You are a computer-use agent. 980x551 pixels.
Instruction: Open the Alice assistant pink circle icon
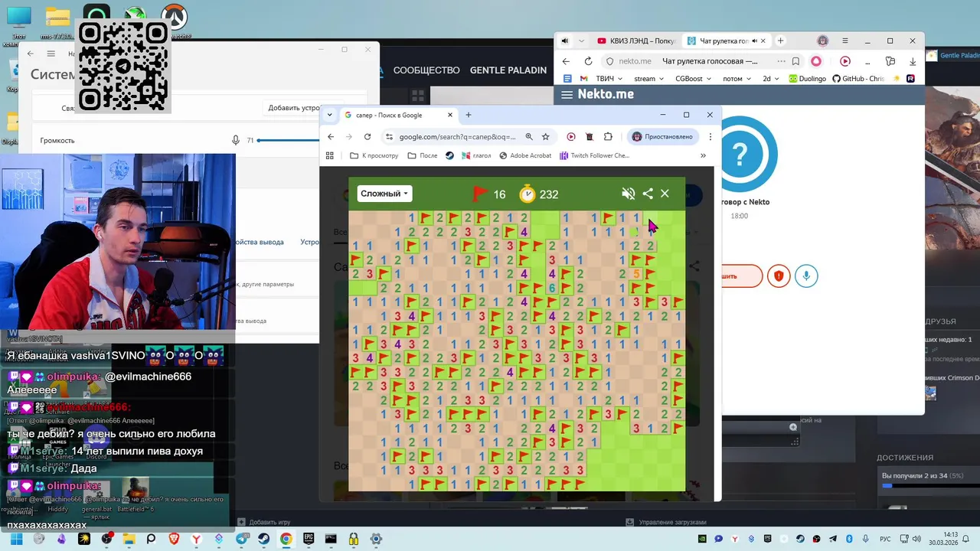[816, 61]
